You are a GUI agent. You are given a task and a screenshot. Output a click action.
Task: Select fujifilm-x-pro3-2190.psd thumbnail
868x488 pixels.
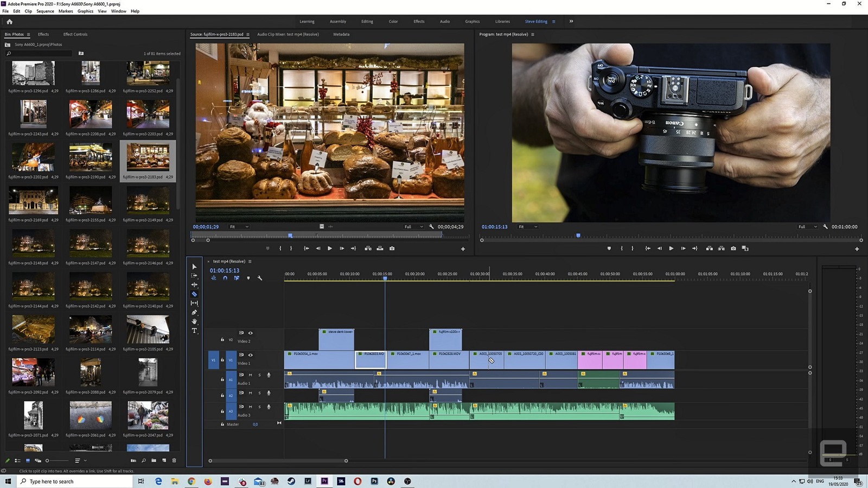coord(91,157)
